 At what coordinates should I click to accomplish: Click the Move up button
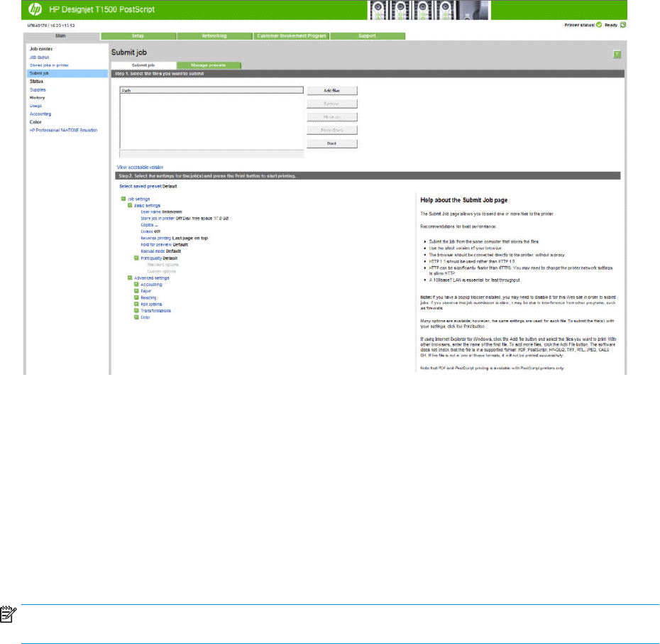(332, 117)
